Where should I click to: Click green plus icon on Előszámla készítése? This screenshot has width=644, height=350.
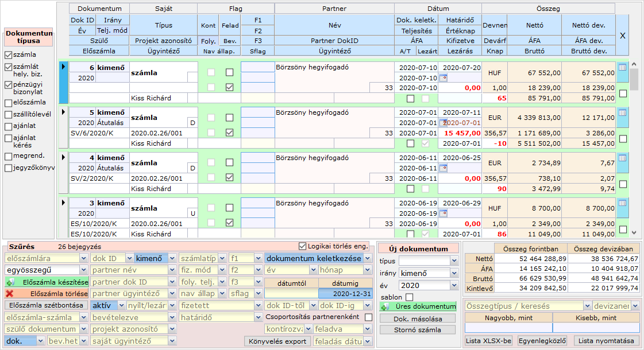10,282
